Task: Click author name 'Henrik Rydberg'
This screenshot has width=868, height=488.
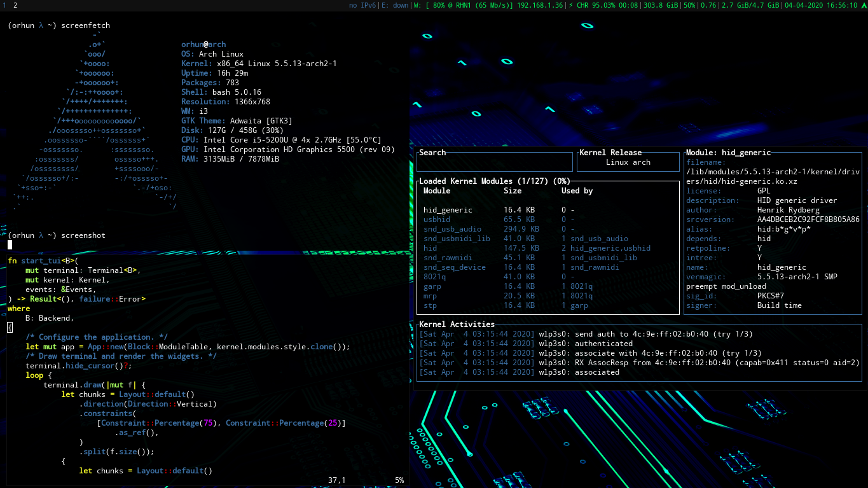Action: pos(789,210)
